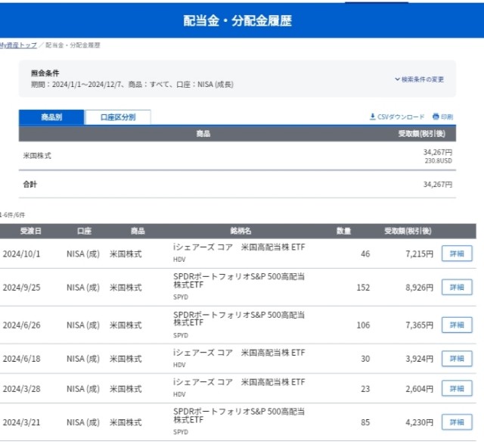The width and height of the screenshot is (484, 448).
Task: Click the quantity 30
Action: (x=365, y=359)
